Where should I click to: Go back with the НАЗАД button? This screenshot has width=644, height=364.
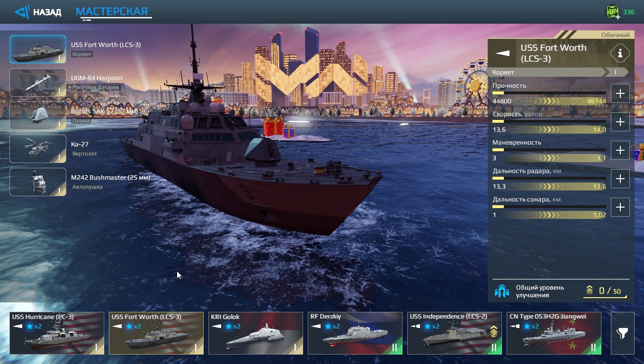coord(38,12)
